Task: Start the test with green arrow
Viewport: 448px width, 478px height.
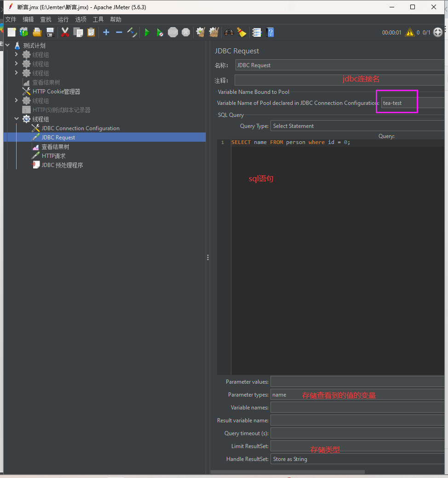Action: coord(147,32)
